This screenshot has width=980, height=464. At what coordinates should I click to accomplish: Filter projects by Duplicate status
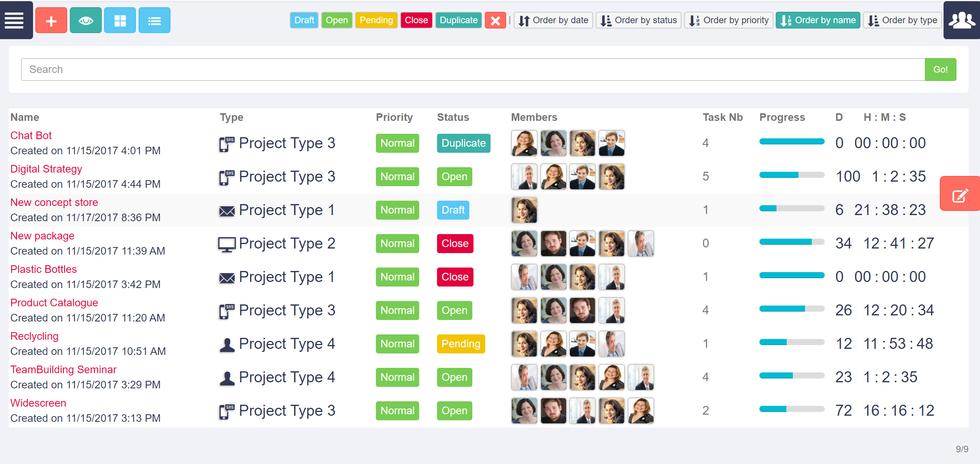tap(458, 20)
